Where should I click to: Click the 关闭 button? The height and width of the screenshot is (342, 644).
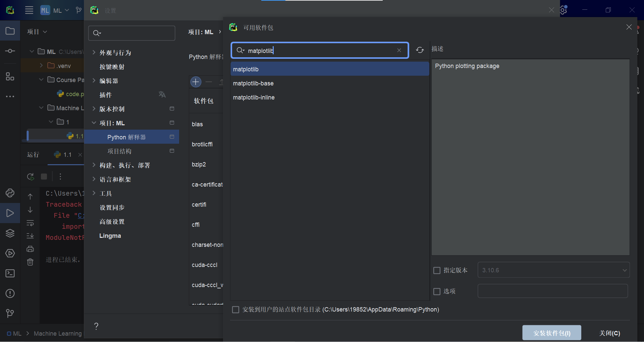(x=609, y=333)
